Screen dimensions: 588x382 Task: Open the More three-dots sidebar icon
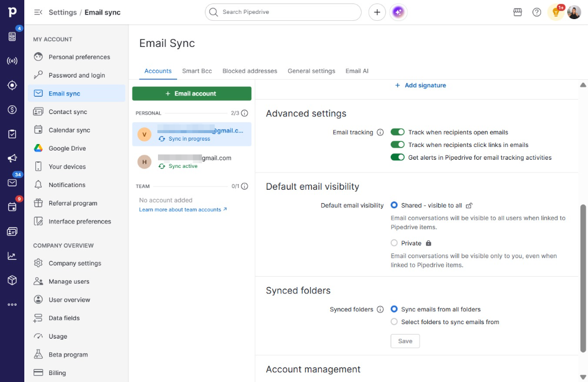12,304
